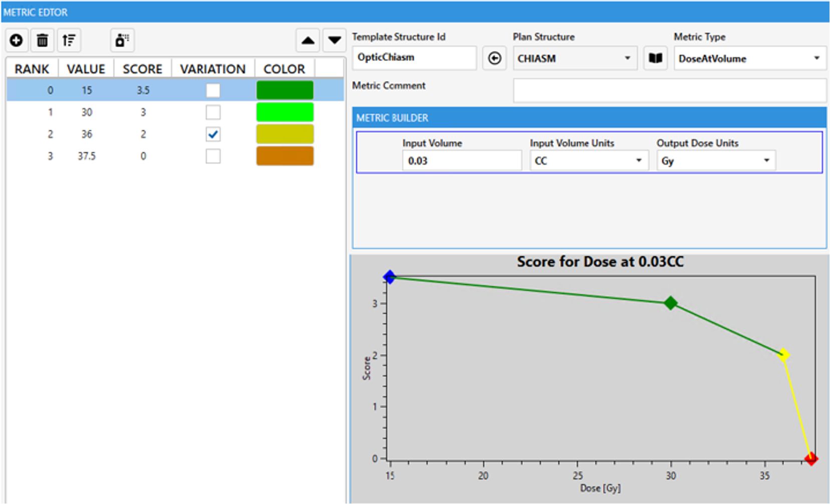Click the blue diamond point on chart

pyautogui.click(x=390, y=277)
